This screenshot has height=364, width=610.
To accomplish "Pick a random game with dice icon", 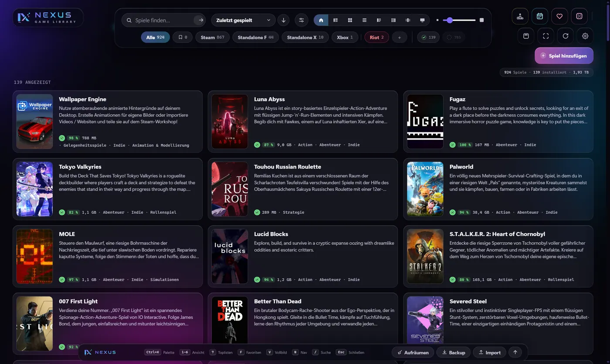I will click(579, 16).
